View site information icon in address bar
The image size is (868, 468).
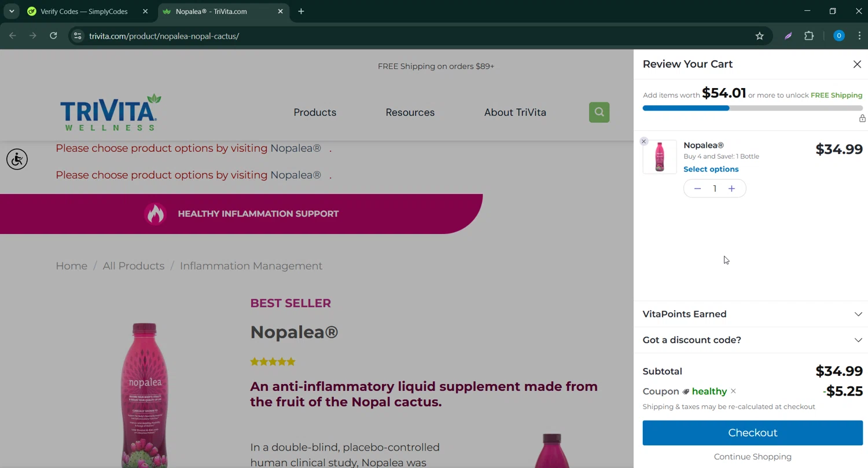point(78,36)
